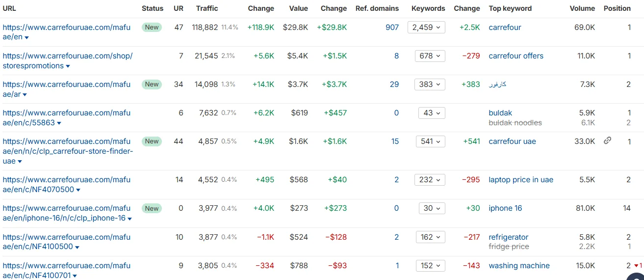The height and width of the screenshot is (280, 644).
Task: Click the 15 referring domains link
Action: pyautogui.click(x=395, y=141)
